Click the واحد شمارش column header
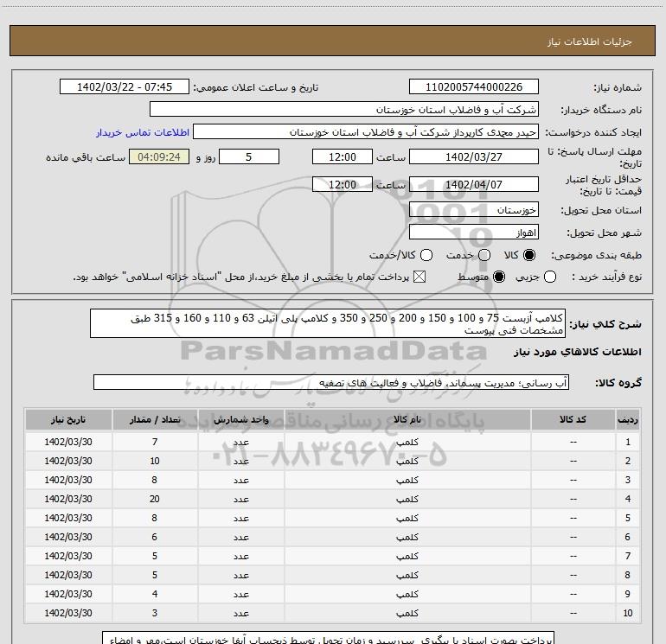The image size is (666, 644). [x=240, y=419]
